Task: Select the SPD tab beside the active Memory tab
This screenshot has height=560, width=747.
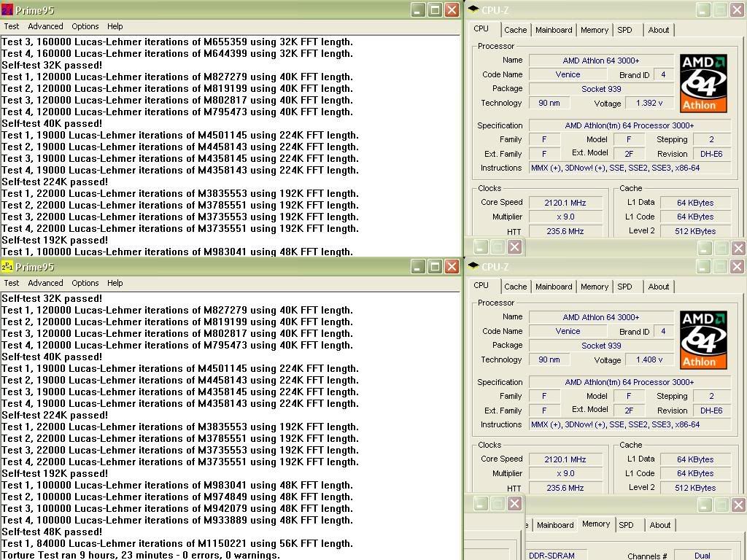Action: [x=626, y=525]
